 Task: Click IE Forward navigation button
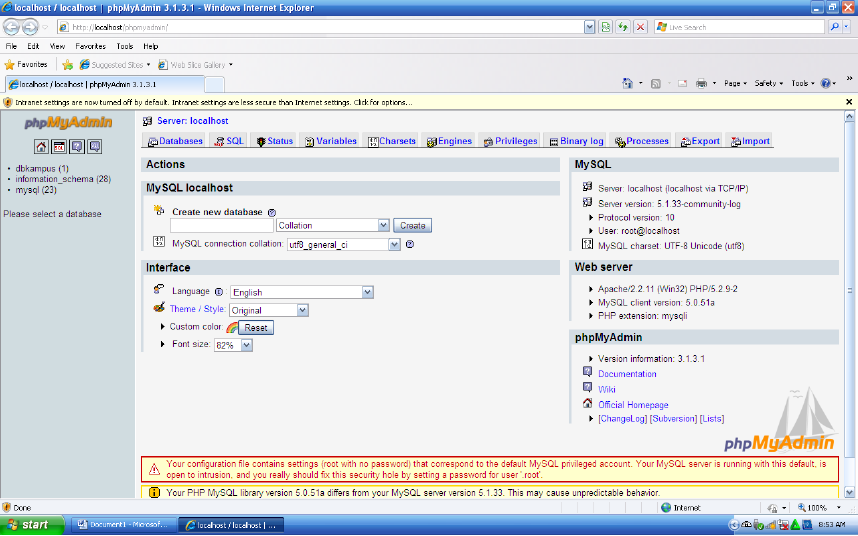click(x=30, y=26)
